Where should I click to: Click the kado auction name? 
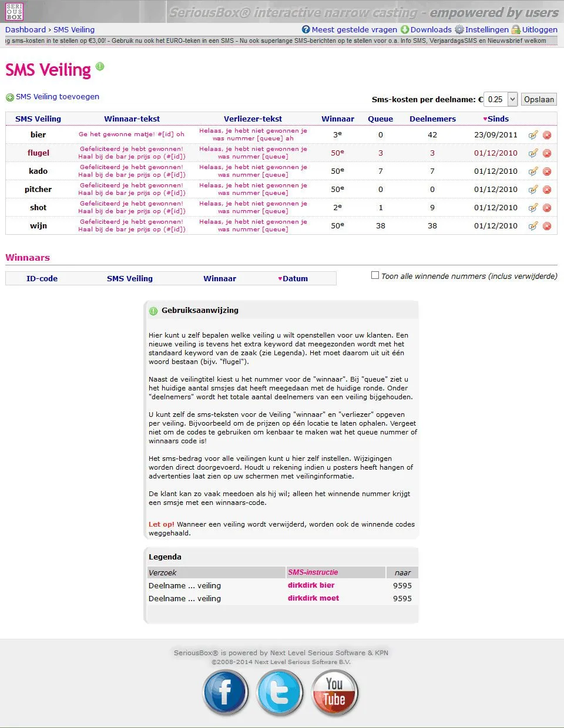coord(38,171)
